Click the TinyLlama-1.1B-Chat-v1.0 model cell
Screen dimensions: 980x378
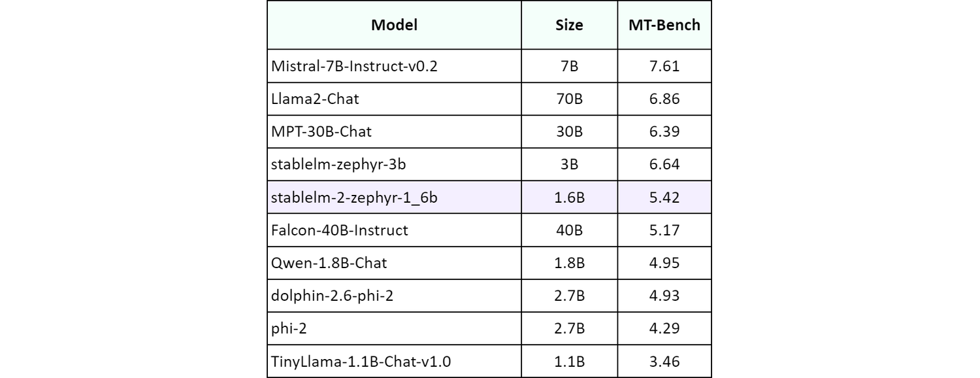(x=360, y=361)
